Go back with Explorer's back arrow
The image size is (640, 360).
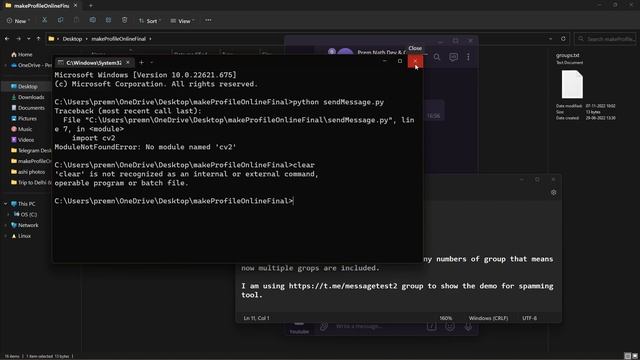(7, 39)
